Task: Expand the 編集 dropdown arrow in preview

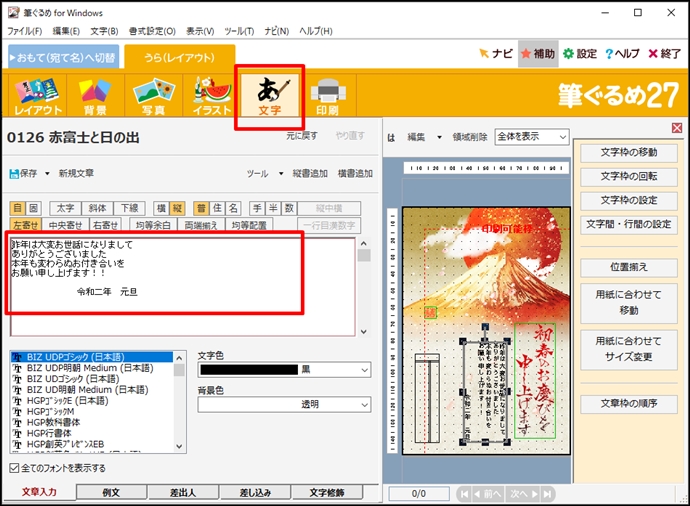Action: [439, 137]
